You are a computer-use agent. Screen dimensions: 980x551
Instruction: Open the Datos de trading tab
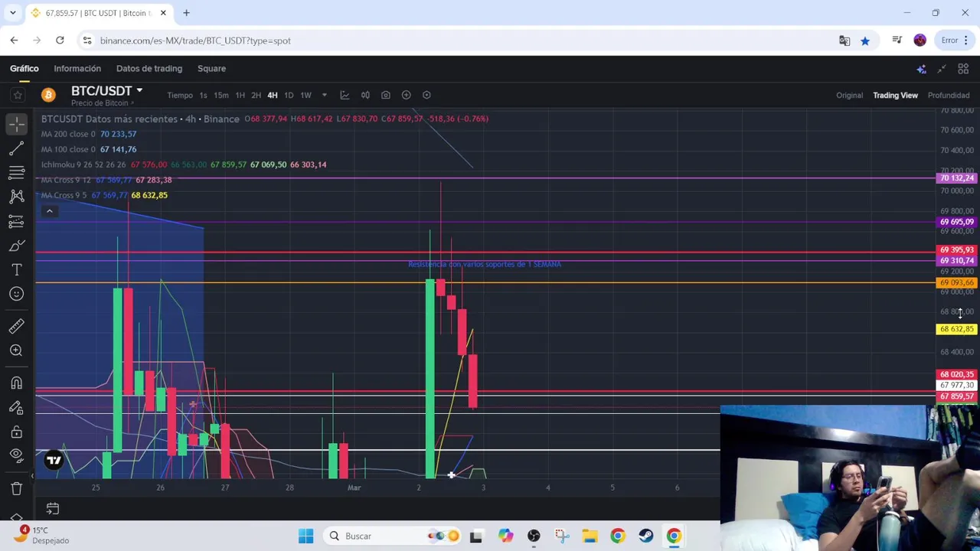tap(149, 68)
